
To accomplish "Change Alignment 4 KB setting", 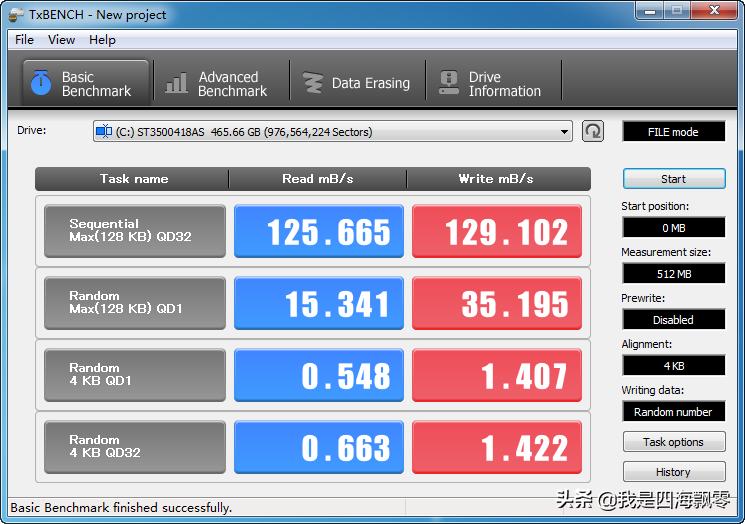I will 674,366.
